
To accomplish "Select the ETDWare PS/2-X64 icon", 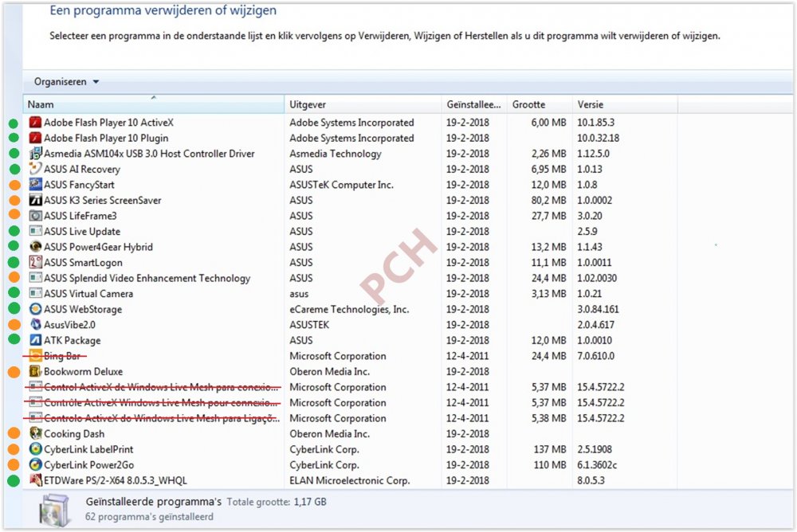I will tap(35, 480).
